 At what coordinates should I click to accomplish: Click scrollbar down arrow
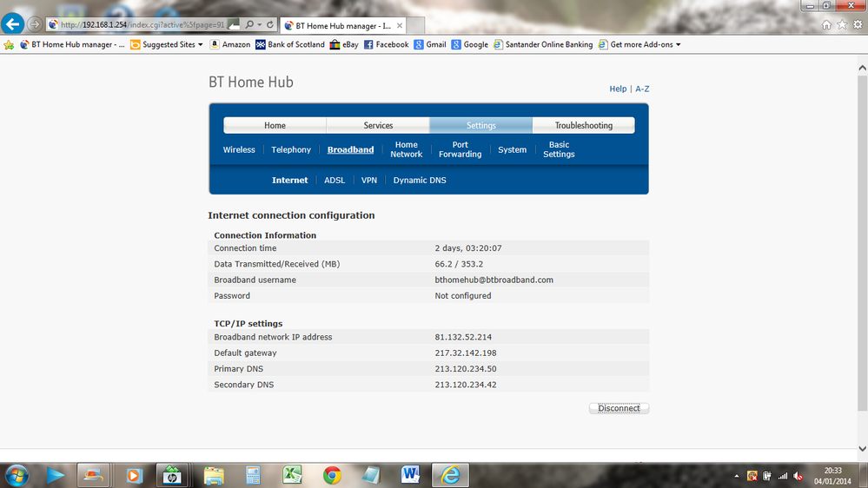click(863, 449)
